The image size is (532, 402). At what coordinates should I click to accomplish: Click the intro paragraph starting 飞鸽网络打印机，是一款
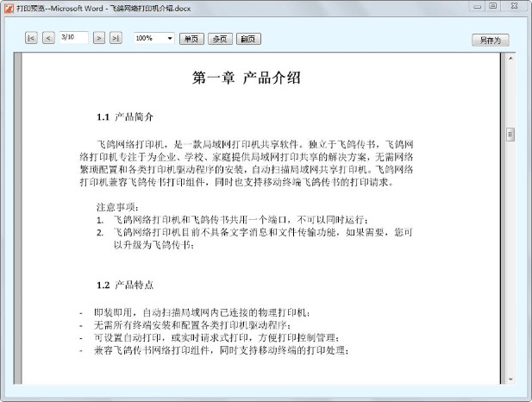pos(247,163)
